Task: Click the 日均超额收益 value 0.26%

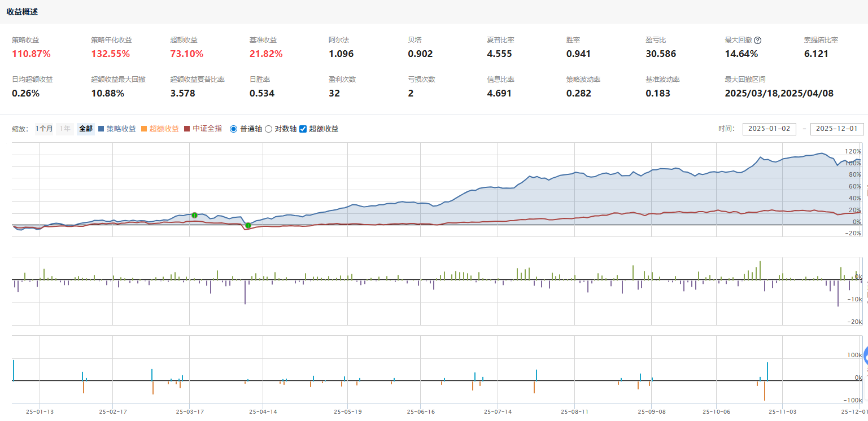Action: pyautogui.click(x=25, y=94)
